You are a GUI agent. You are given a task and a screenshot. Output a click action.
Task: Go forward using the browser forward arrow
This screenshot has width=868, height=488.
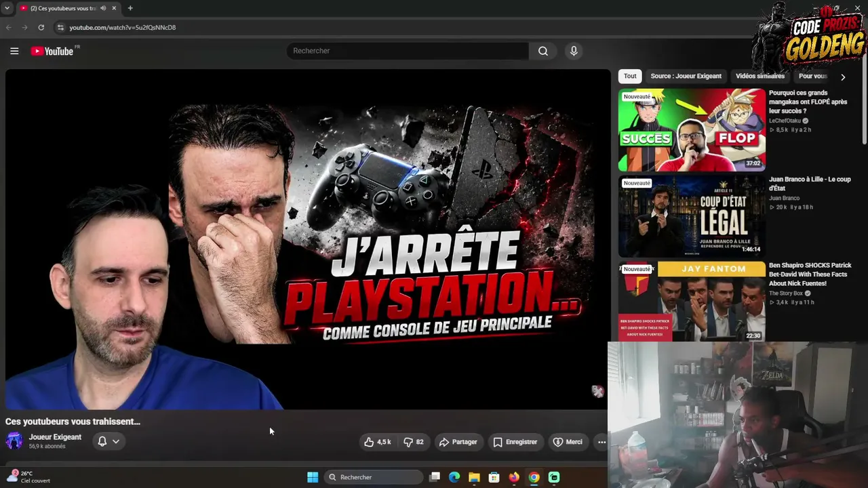[x=25, y=27]
